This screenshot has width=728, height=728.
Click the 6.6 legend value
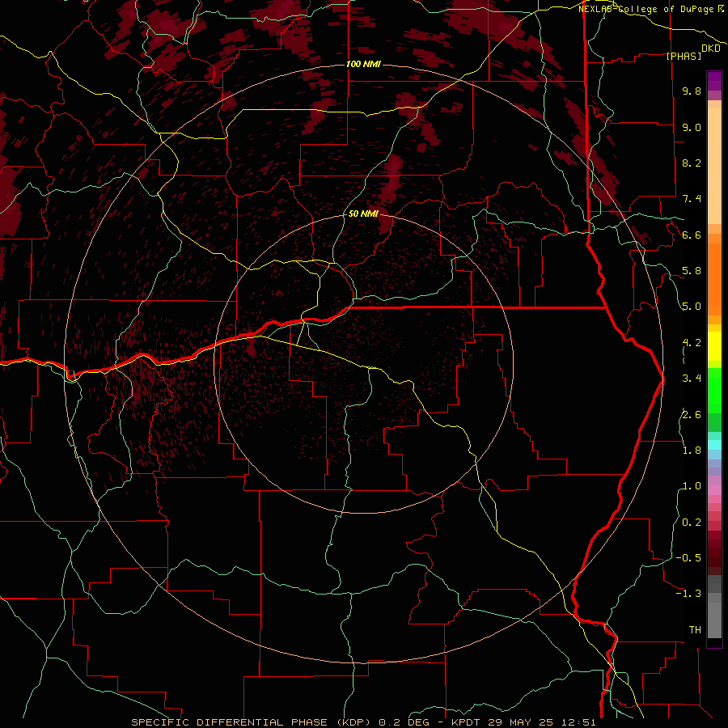point(692,235)
